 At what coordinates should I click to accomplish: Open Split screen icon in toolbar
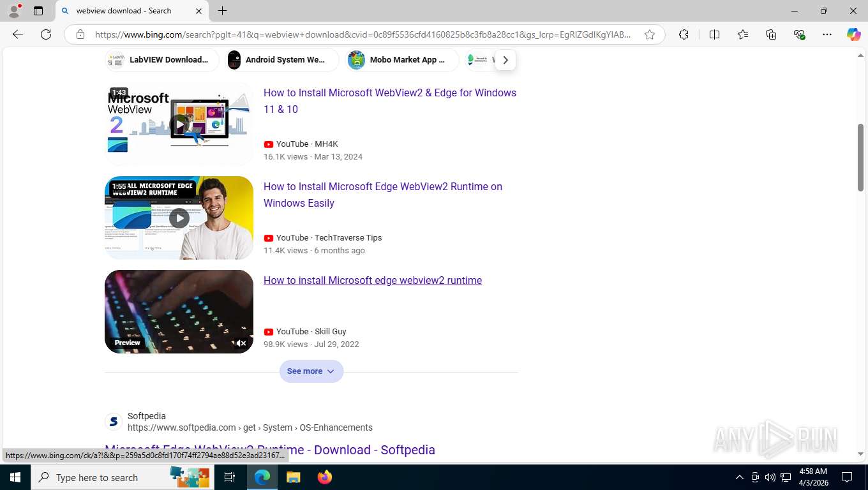pyautogui.click(x=714, y=34)
